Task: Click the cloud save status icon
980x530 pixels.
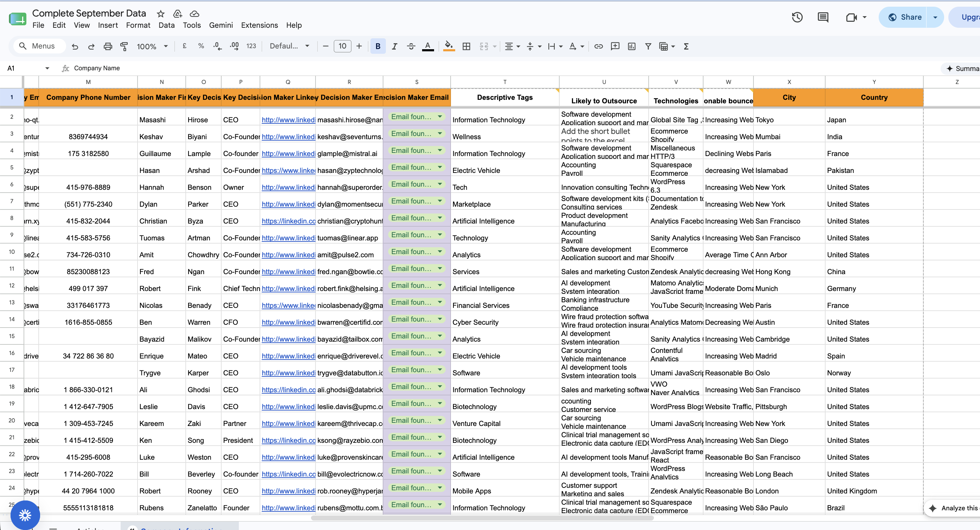Action: click(x=195, y=14)
